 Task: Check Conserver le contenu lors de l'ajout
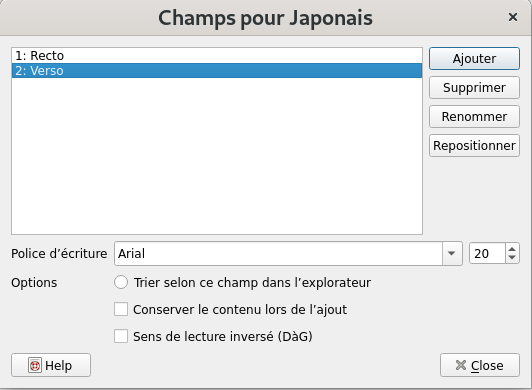pos(121,309)
